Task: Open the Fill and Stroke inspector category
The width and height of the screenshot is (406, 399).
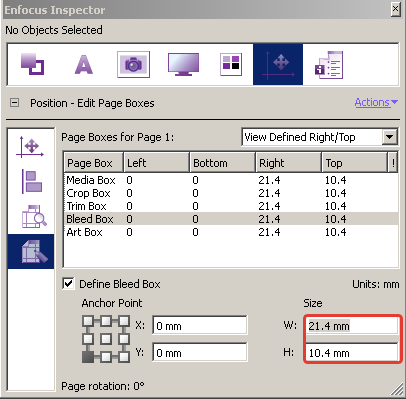Action: 33,64
